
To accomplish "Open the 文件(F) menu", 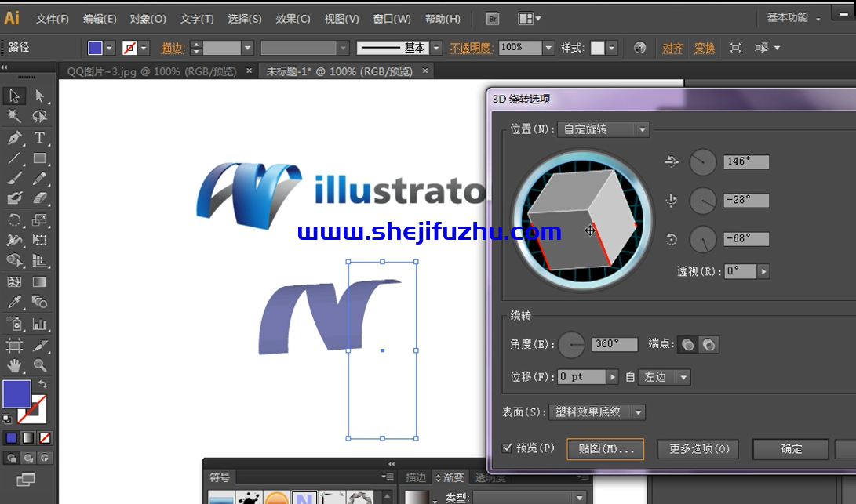I will tap(53, 19).
